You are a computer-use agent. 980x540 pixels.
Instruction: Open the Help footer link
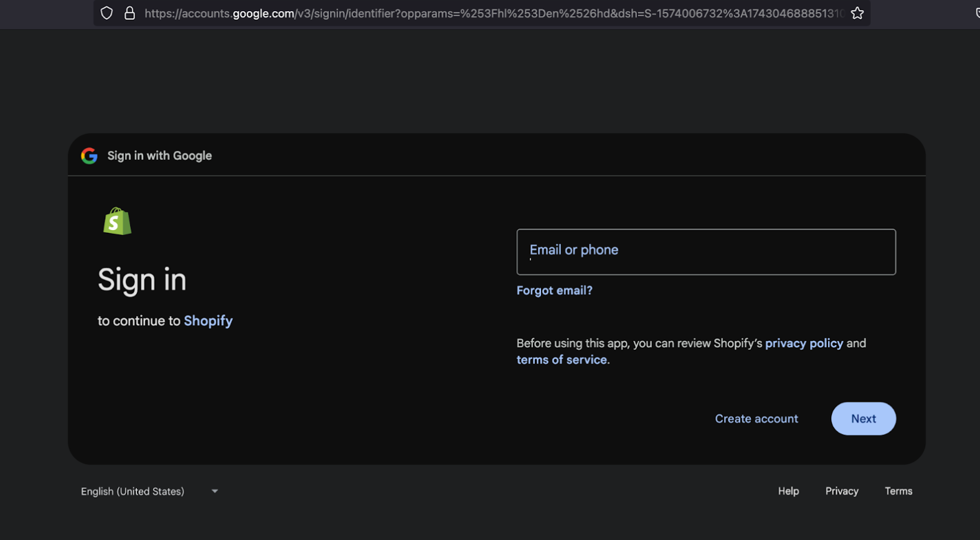[x=788, y=491]
